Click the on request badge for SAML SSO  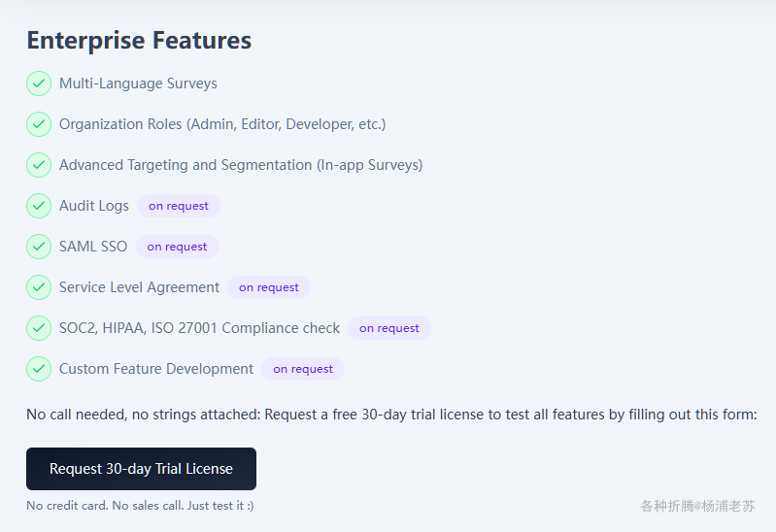pyautogui.click(x=177, y=247)
